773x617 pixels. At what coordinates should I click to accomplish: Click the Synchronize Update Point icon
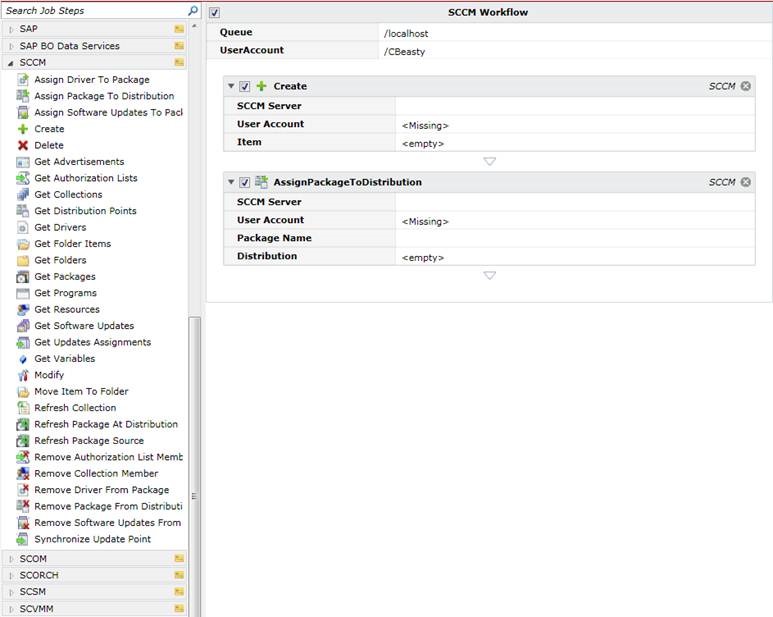point(23,539)
